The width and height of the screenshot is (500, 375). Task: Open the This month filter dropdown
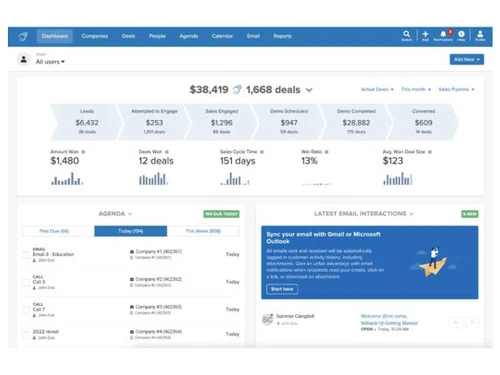(416, 89)
